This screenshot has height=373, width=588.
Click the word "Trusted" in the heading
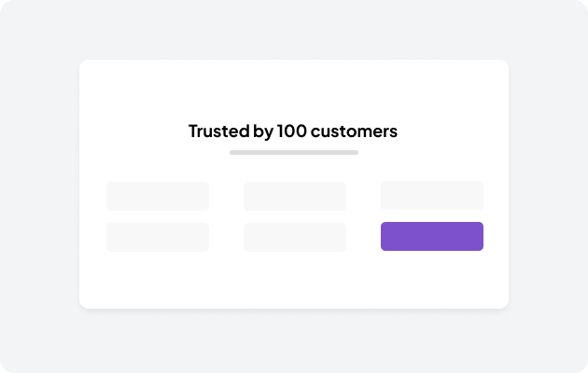tap(218, 131)
